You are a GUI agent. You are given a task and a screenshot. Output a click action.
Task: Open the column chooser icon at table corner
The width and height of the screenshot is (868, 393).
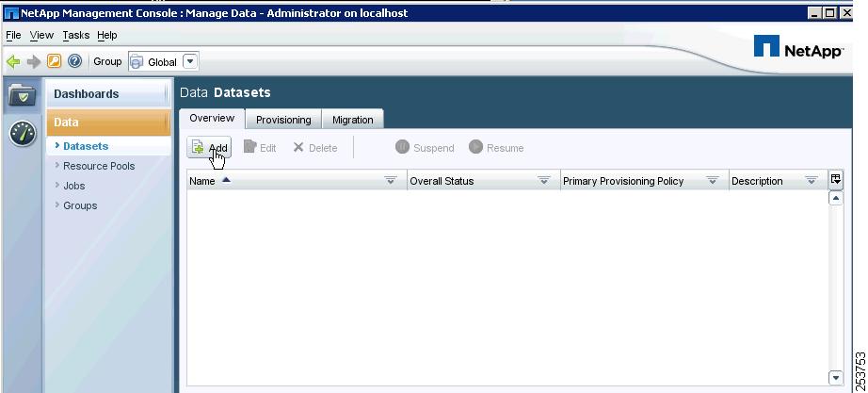click(x=835, y=179)
